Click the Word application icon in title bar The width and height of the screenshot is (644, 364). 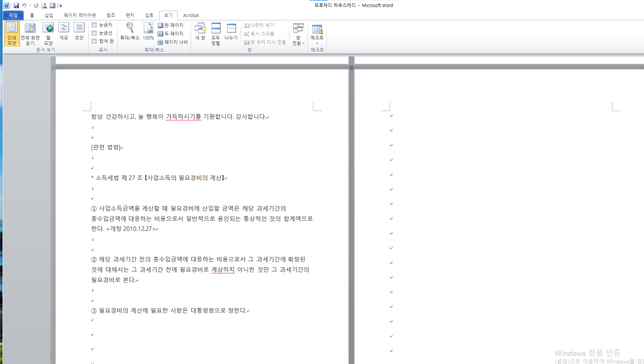7,5
